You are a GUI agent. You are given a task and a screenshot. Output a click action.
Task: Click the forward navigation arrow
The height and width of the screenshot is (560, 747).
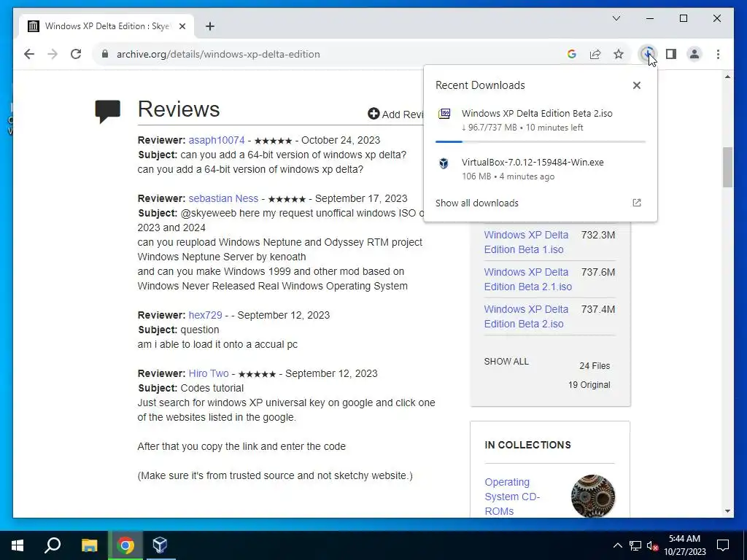pyautogui.click(x=53, y=54)
